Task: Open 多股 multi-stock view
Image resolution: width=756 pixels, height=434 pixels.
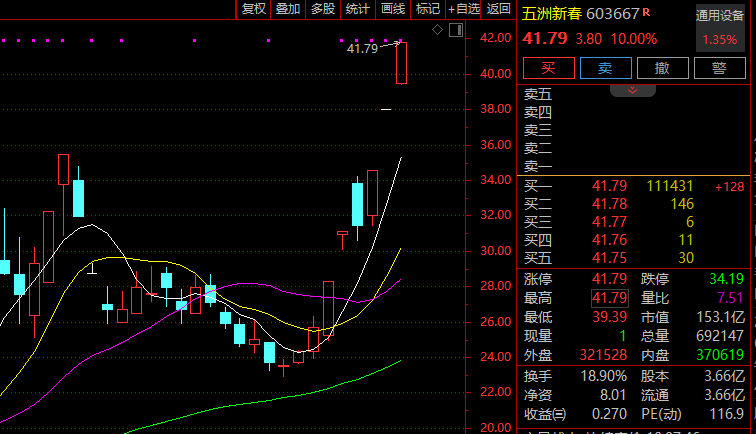Action: [x=322, y=9]
